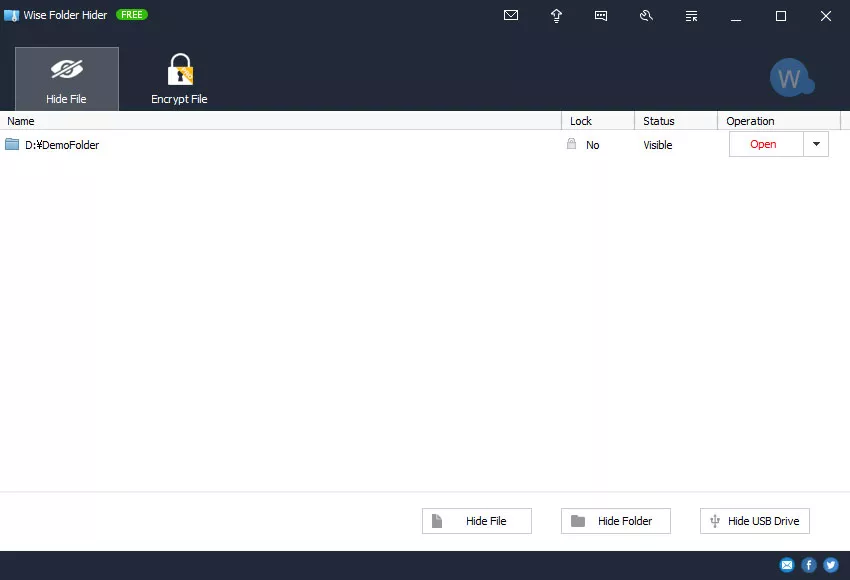Click the Hide Folder button
The width and height of the screenshot is (850, 580).
pos(616,521)
